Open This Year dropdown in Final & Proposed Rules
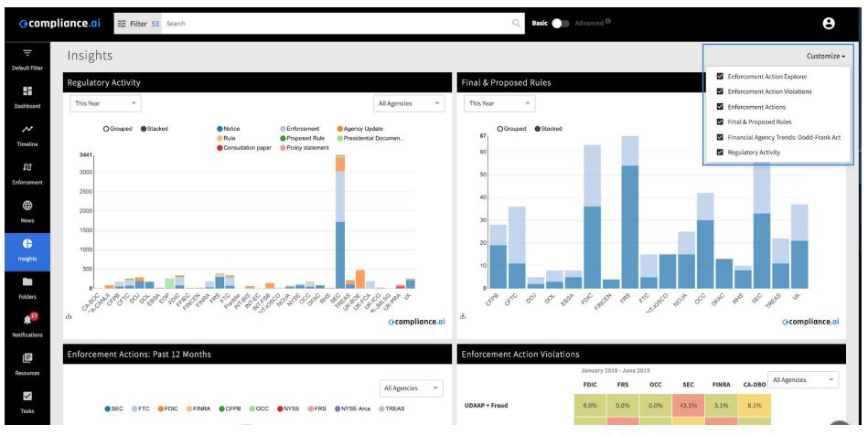The height and width of the screenshot is (435, 868). click(499, 103)
